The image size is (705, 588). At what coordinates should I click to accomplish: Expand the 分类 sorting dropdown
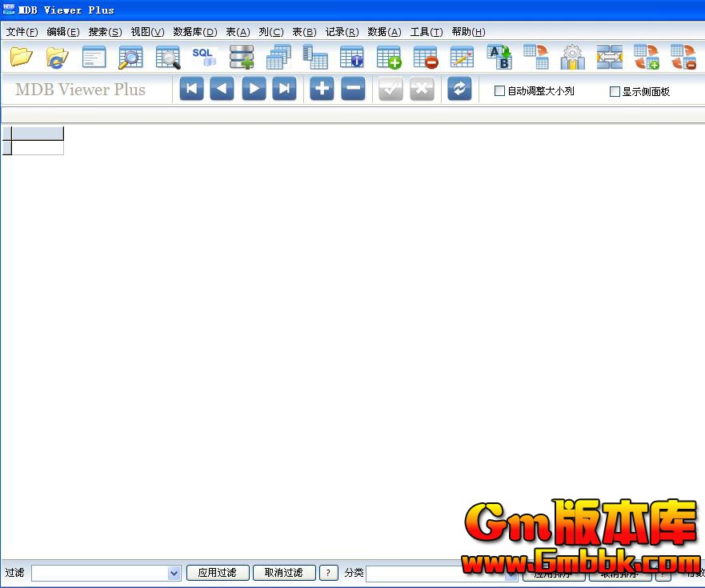tap(511, 573)
